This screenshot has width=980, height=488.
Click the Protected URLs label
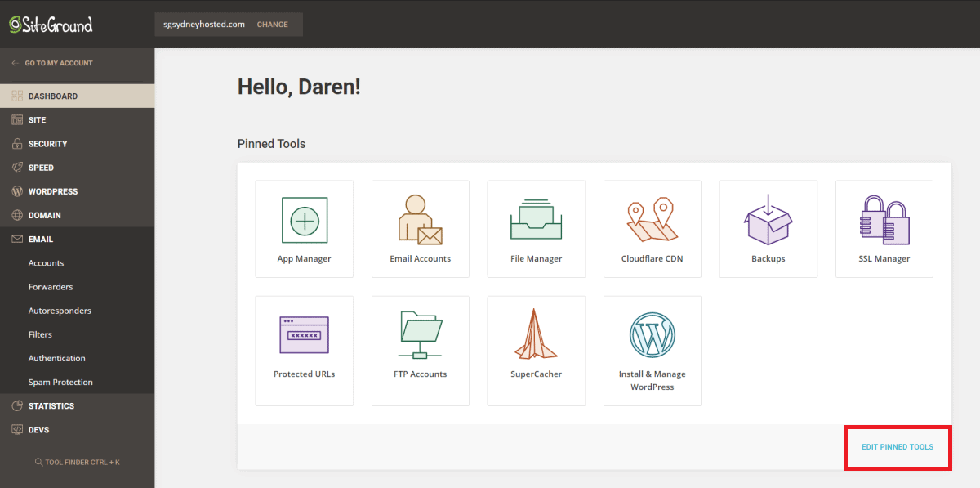click(305, 374)
